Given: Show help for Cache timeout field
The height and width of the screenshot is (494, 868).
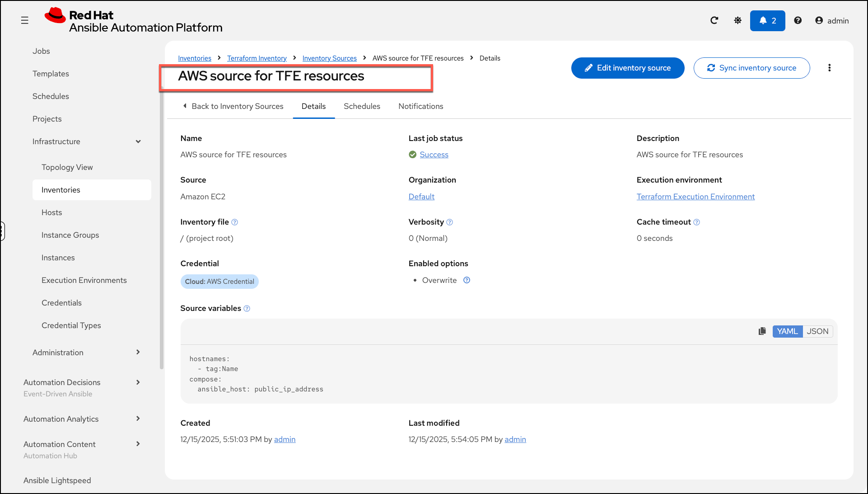Looking at the screenshot, I should pos(696,222).
